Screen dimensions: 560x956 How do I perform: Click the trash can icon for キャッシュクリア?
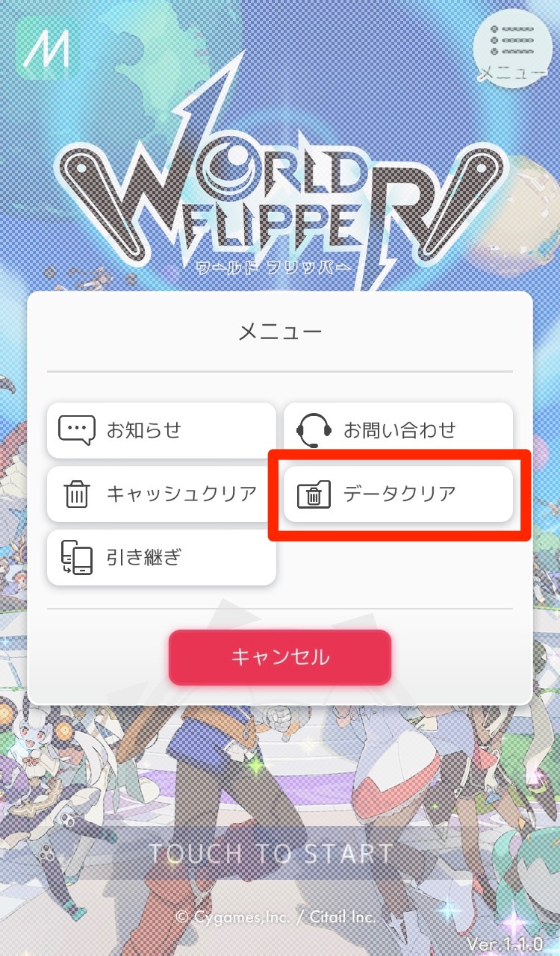pos(77,494)
